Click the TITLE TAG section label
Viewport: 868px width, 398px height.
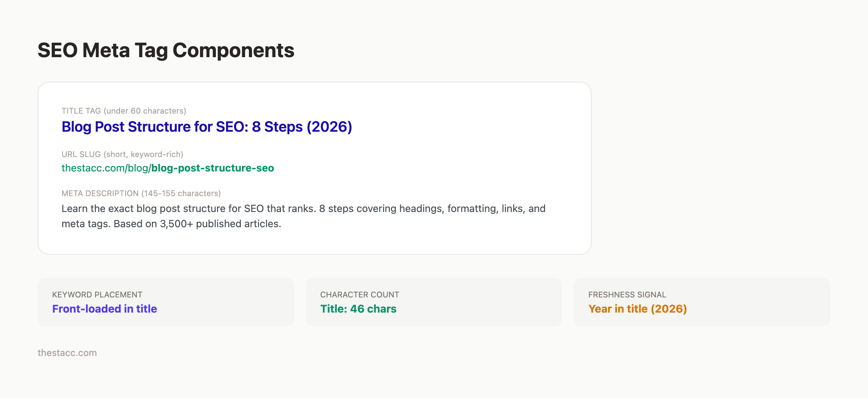pyautogui.click(x=81, y=111)
